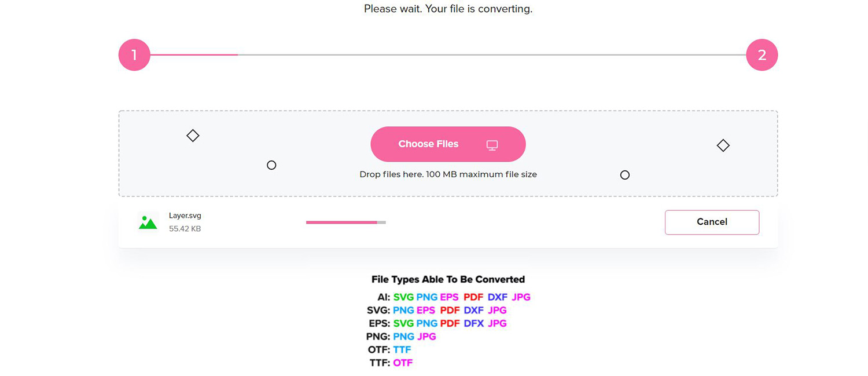Viewport: 868px width, 376px height.
Task: Click JPG in the PNG conversion row
Action: coord(426,337)
